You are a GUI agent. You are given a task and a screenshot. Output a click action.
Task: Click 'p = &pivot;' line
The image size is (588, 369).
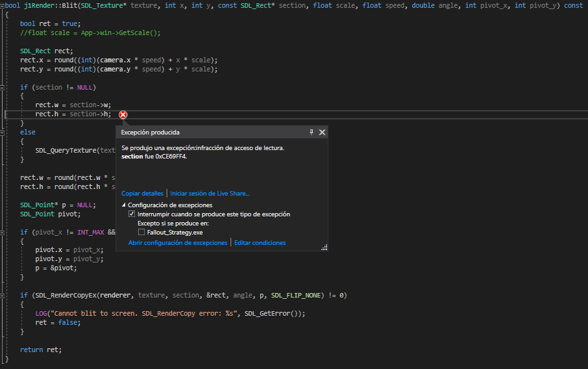pyautogui.click(x=56, y=268)
